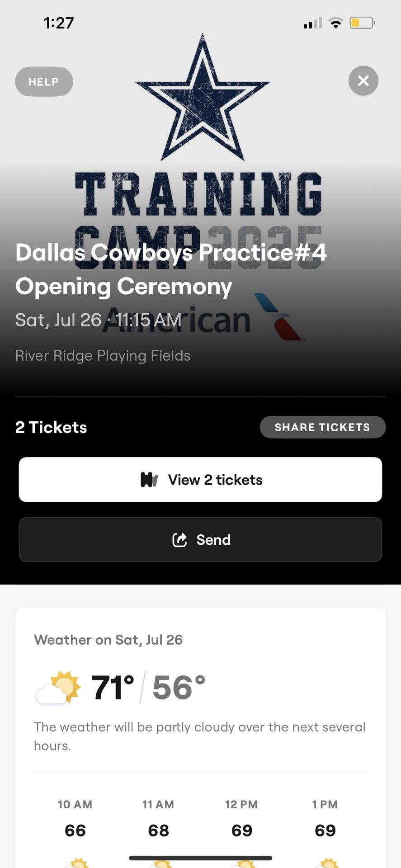Tap the send share-arrow icon
Viewport: 401px width, 868px height.
click(179, 540)
